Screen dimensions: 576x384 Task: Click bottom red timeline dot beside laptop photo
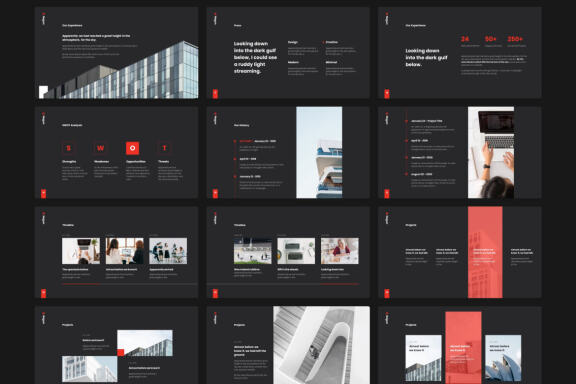pyautogui.click(x=406, y=174)
